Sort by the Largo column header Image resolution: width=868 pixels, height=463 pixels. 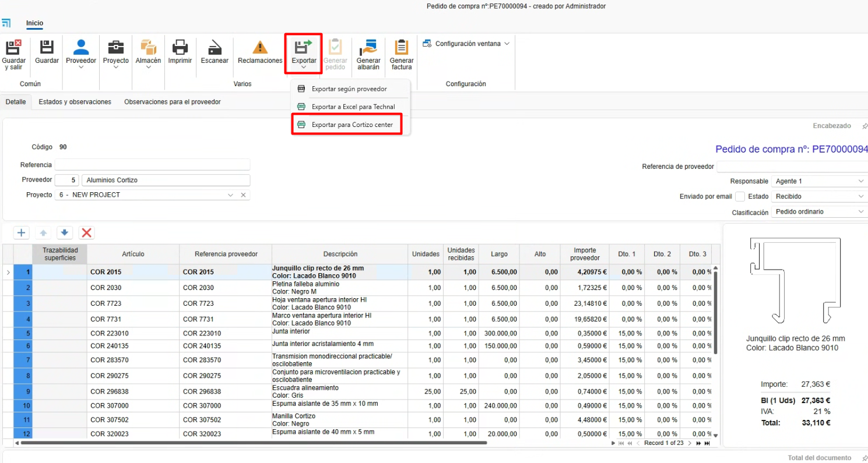pyautogui.click(x=499, y=254)
